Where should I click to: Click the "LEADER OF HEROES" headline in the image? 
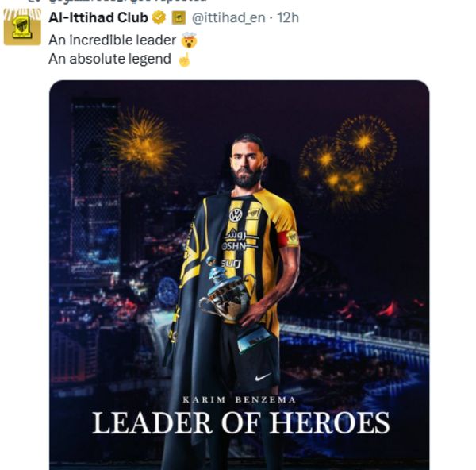coord(240,423)
